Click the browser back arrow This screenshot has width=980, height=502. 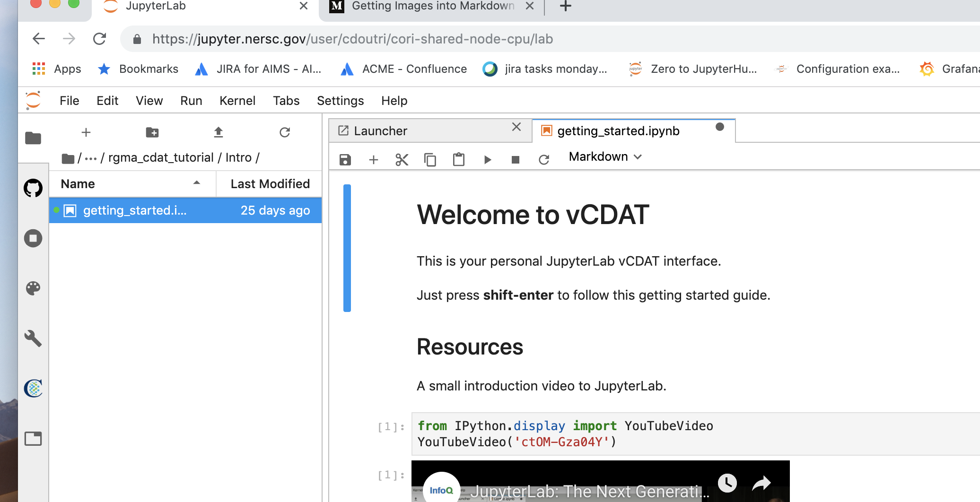click(39, 39)
